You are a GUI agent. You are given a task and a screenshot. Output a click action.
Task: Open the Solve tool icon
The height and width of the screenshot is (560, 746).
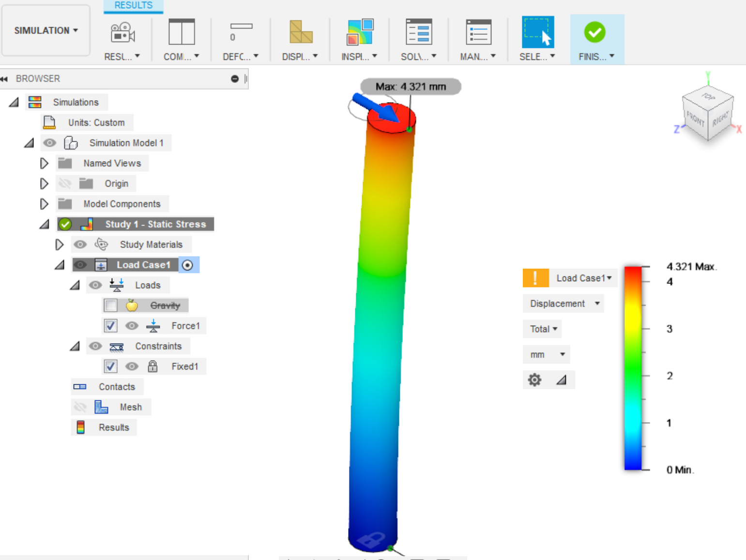(419, 32)
